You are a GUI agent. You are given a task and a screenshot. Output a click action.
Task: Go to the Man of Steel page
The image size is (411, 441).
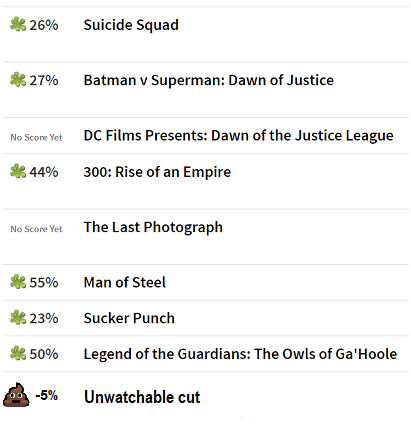(x=125, y=282)
